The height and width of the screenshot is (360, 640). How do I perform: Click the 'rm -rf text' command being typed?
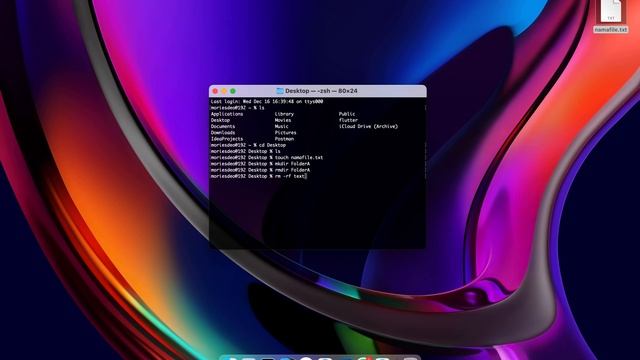(x=290, y=176)
